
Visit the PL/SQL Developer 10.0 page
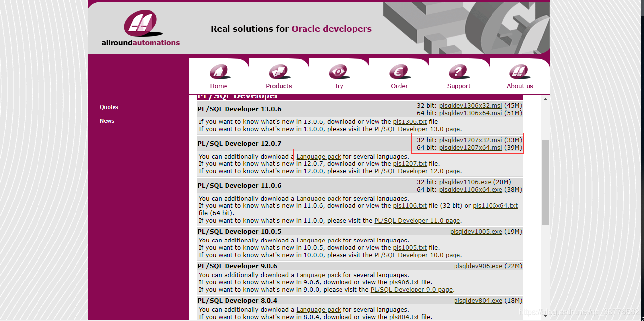click(417, 255)
